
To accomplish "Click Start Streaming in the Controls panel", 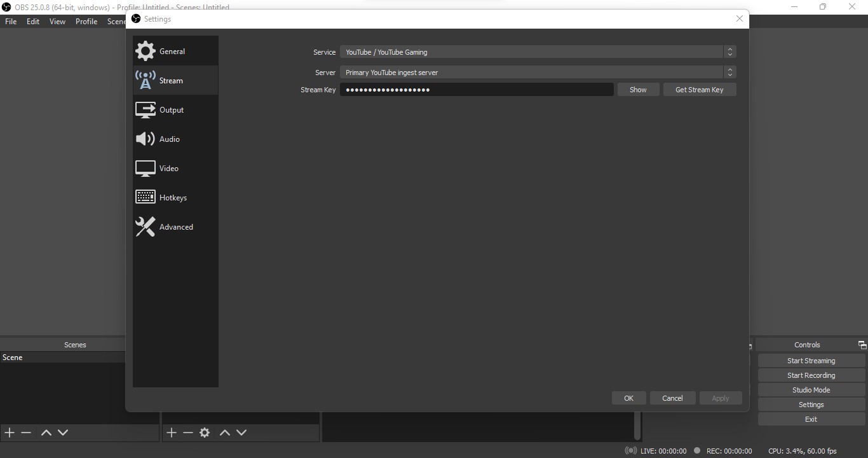I will pyautogui.click(x=811, y=361).
